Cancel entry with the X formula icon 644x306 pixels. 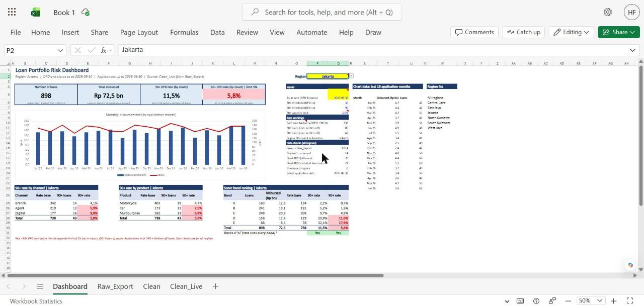pos(77,50)
